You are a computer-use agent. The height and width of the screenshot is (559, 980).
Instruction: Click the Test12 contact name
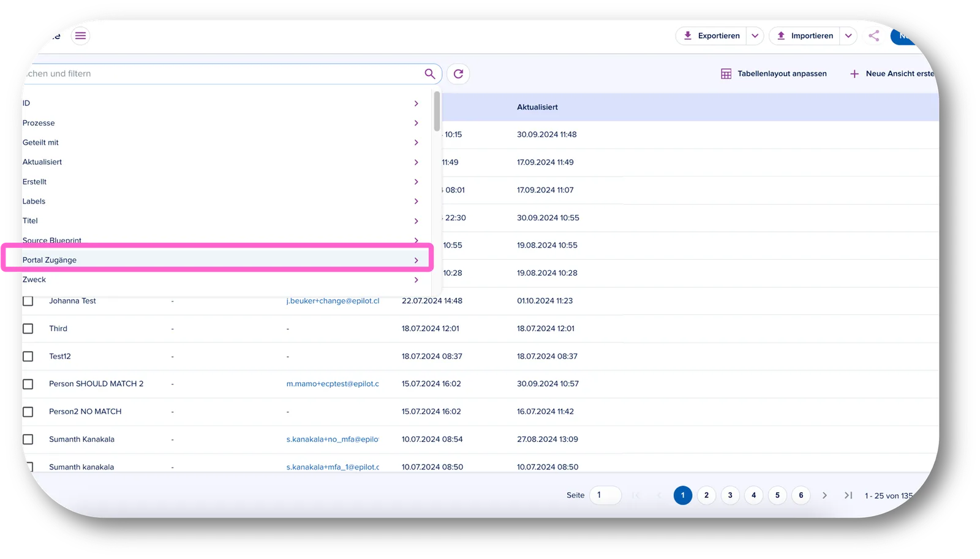point(60,356)
